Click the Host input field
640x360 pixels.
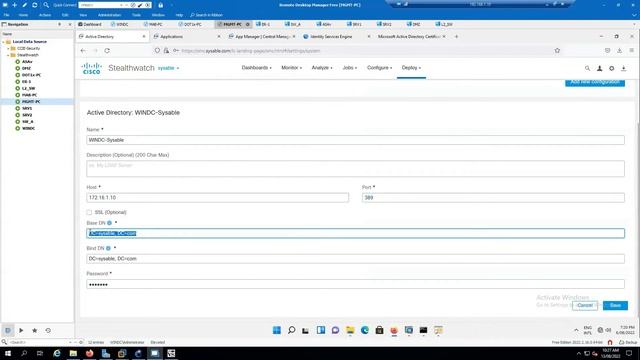(x=218, y=198)
